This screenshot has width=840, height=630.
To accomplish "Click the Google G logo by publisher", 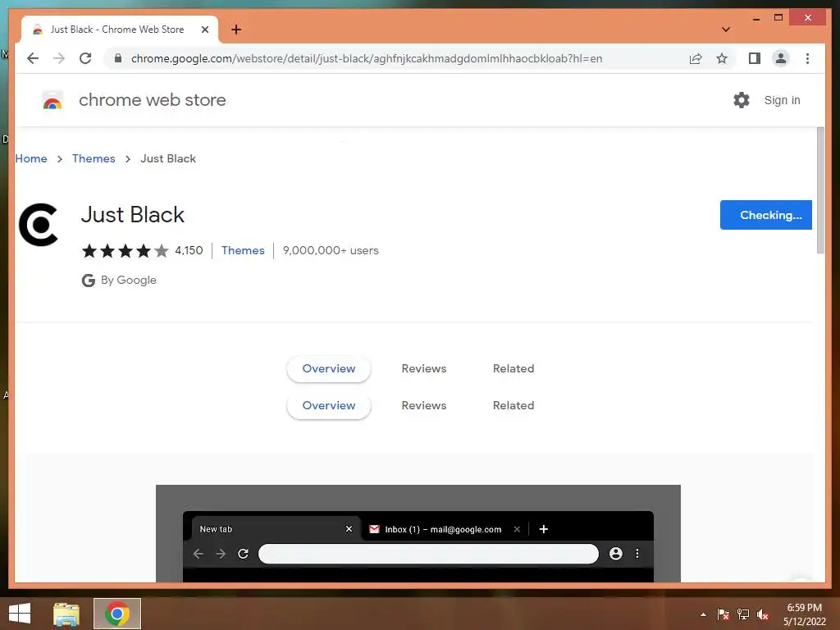I will pyautogui.click(x=89, y=281).
